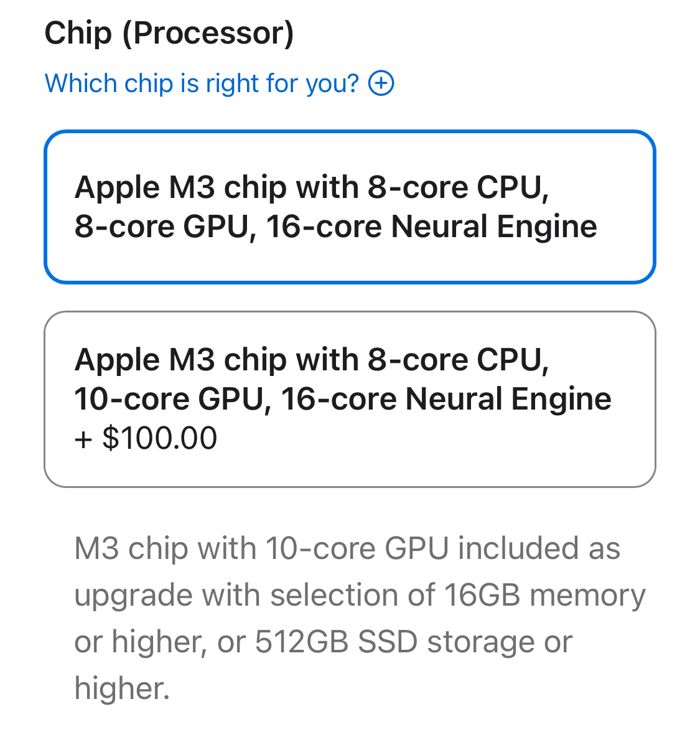Image resolution: width=700 pixels, height=732 pixels.
Task: Choose the chip option costing + $100.00
Action: point(350,399)
